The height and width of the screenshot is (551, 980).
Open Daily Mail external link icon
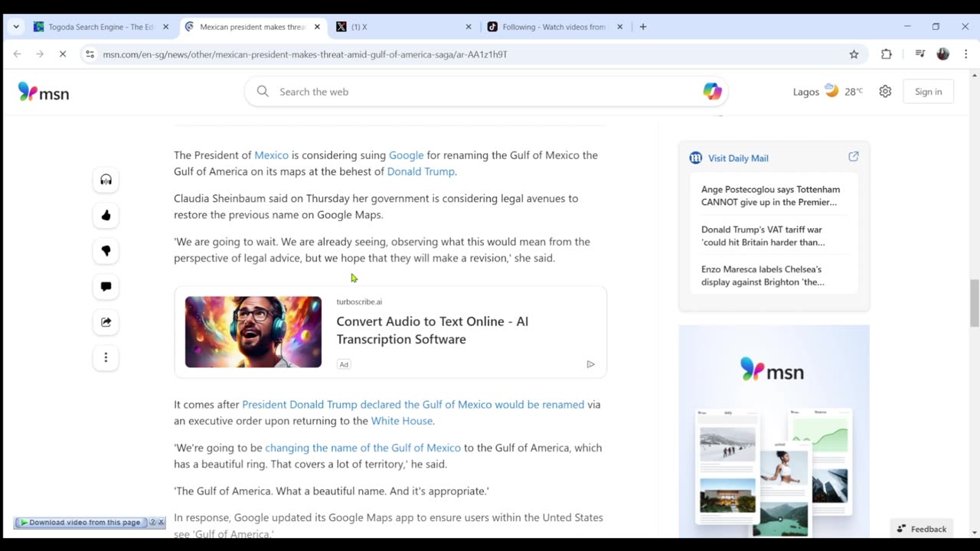pos(854,157)
